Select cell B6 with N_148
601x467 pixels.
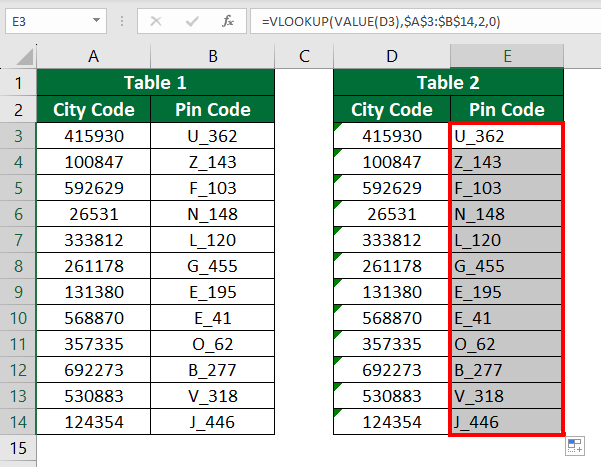[213, 214]
